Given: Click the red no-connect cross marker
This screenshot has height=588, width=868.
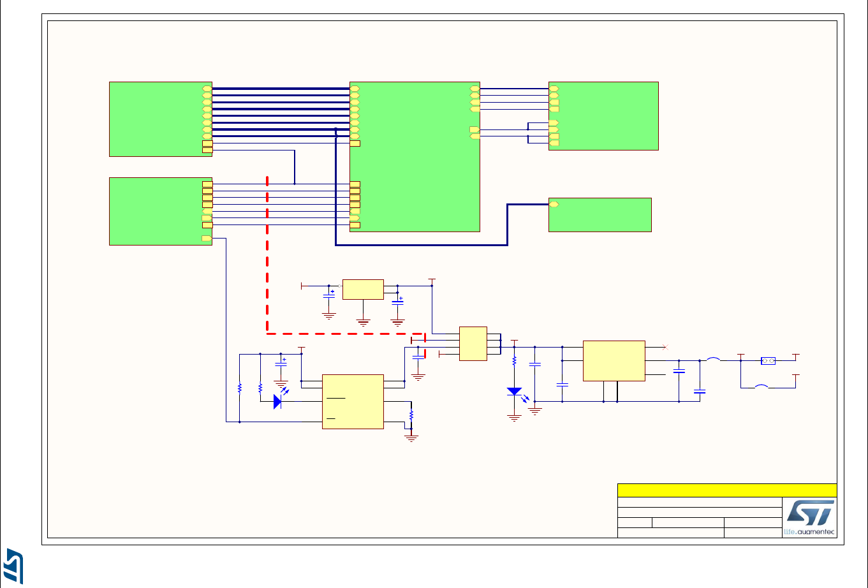Looking at the screenshot, I should click(x=665, y=347).
